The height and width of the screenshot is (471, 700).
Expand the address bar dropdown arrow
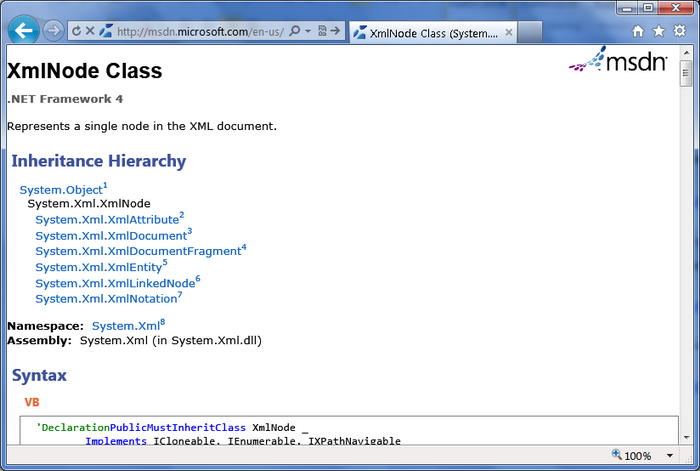(x=308, y=31)
